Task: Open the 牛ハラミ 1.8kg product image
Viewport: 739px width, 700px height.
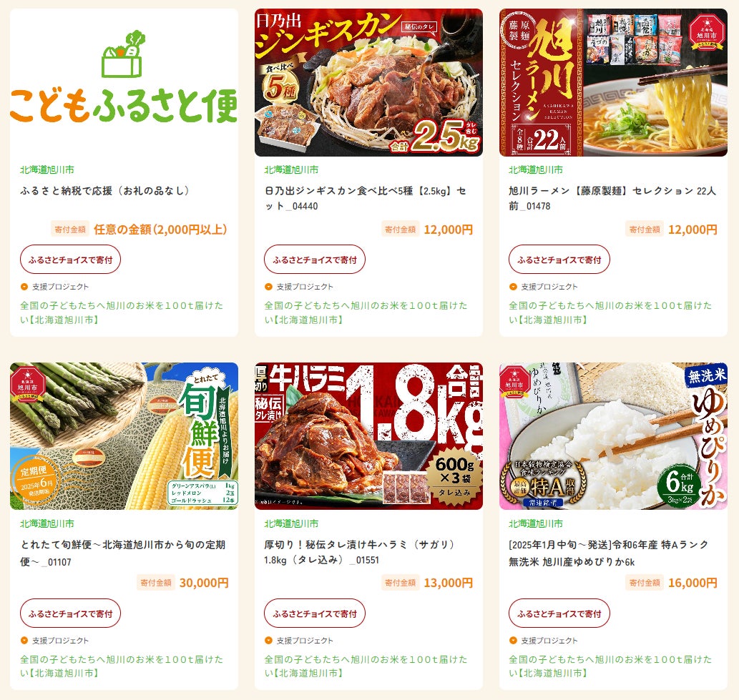Action: [x=368, y=435]
